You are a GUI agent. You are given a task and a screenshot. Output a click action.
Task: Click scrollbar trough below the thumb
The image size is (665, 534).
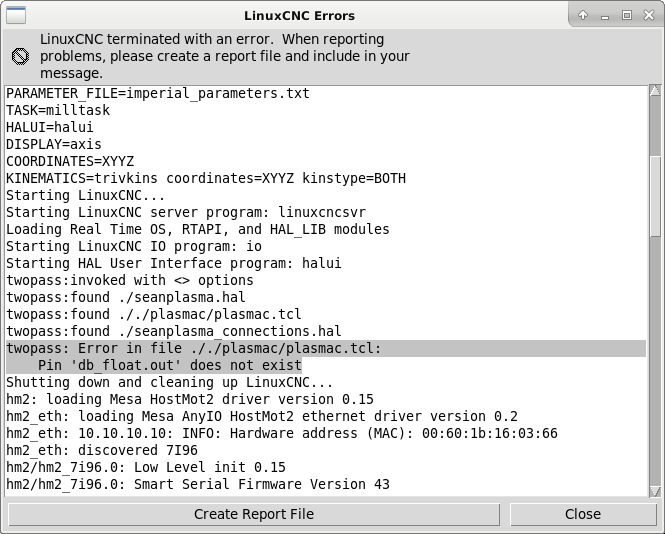(655, 361)
